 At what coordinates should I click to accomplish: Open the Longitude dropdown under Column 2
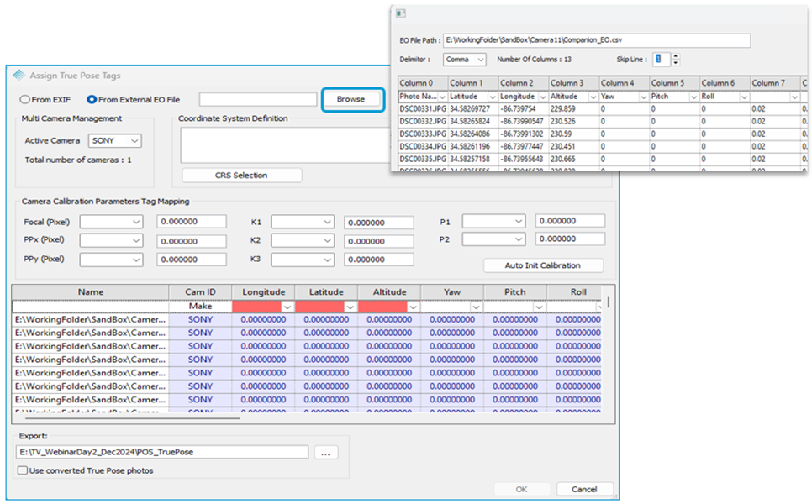click(543, 97)
